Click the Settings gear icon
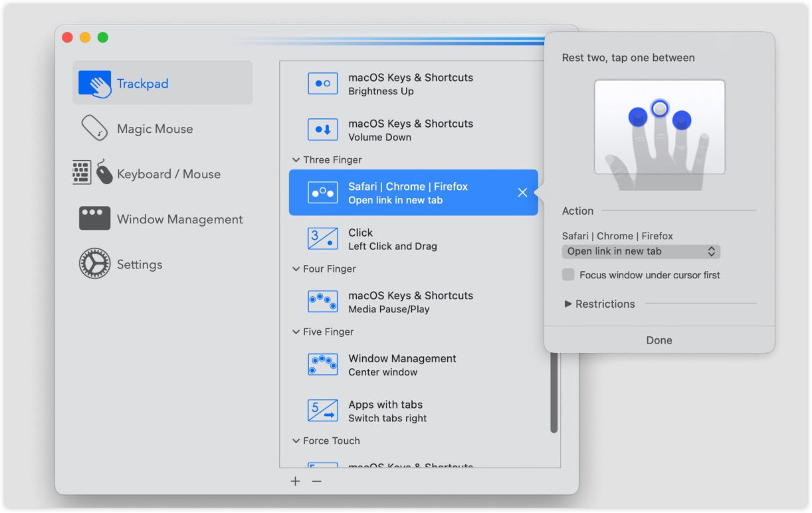This screenshot has width=812, height=513. (x=94, y=264)
